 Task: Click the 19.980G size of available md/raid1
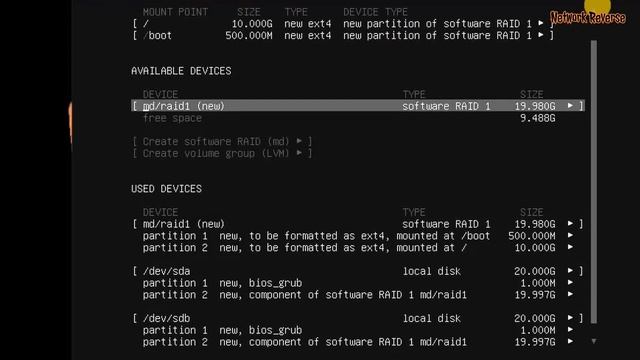(535, 107)
